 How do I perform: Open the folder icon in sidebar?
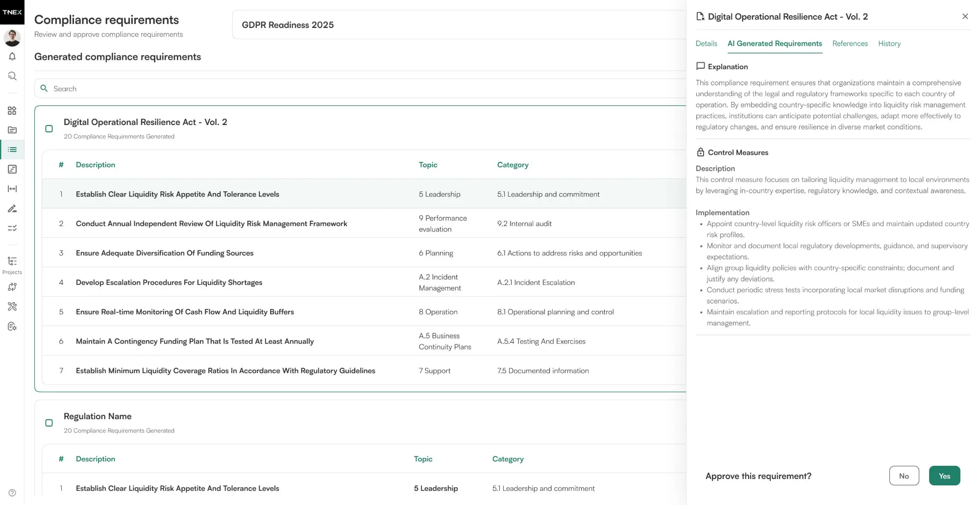point(12,130)
